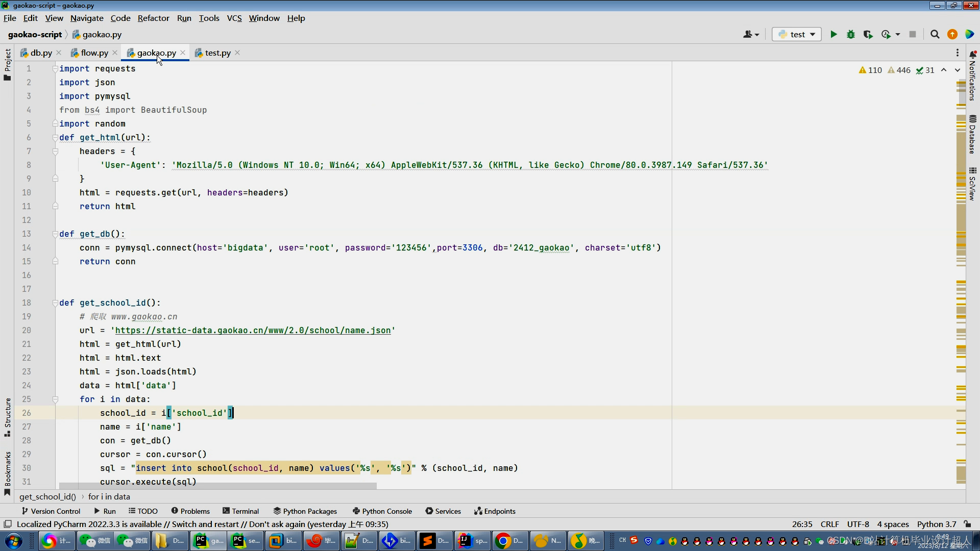Image resolution: width=980 pixels, height=551 pixels.
Task: Click the 110 warnings indicator
Action: click(870, 70)
